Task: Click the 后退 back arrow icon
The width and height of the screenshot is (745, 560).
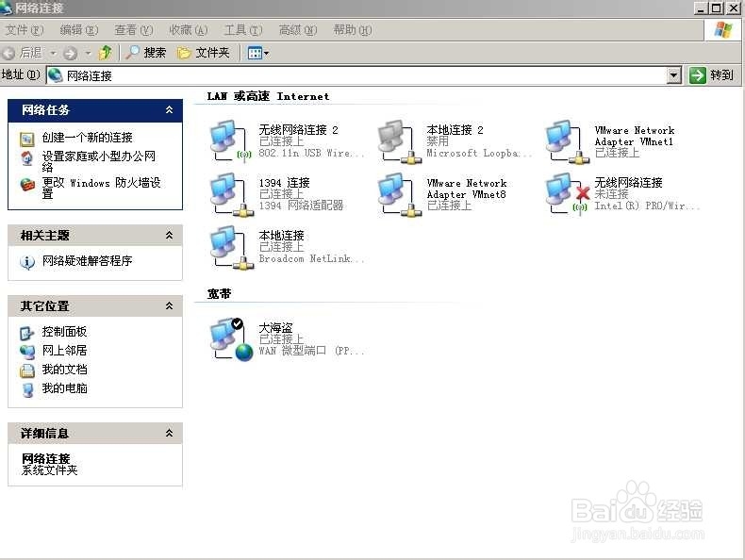Action: [8, 53]
